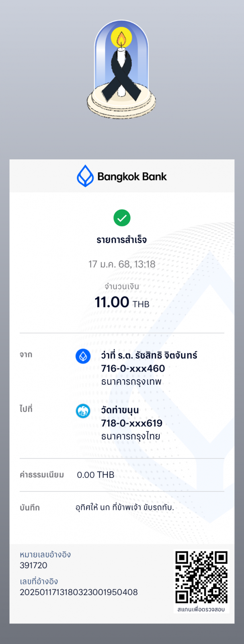Click the memo text อุทิศให้ นก
The height and width of the screenshot is (644, 244).
(x=93, y=507)
